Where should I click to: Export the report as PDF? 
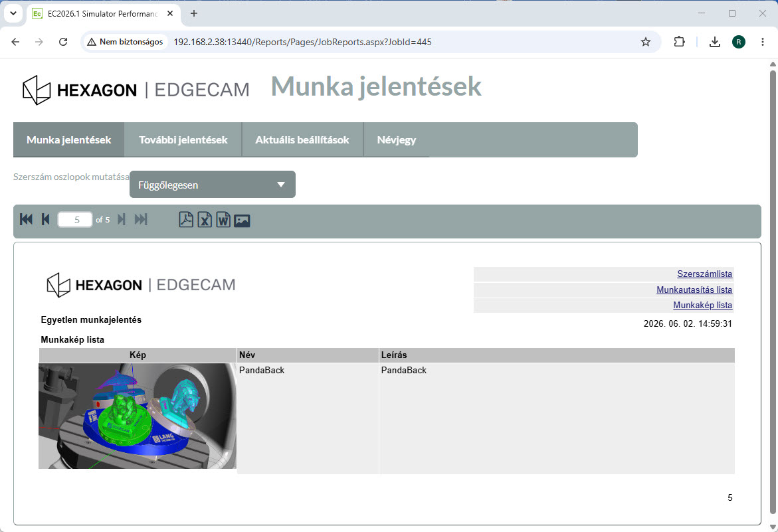pos(186,219)
